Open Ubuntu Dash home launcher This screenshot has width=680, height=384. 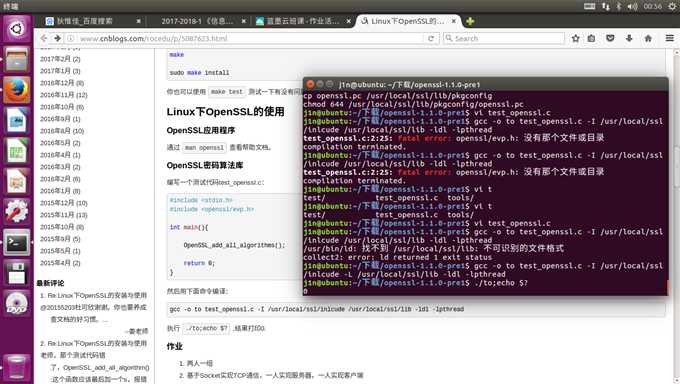click(16, 29)
